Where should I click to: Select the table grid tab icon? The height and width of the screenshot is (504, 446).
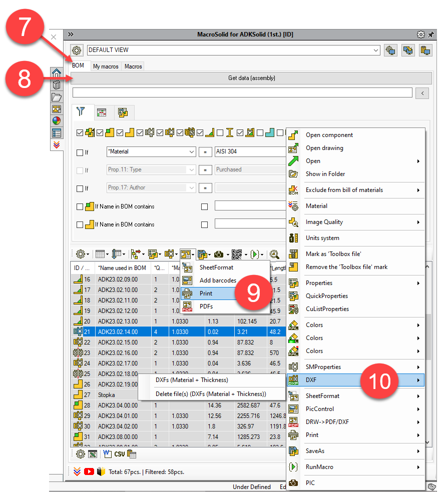pos(102,112)
